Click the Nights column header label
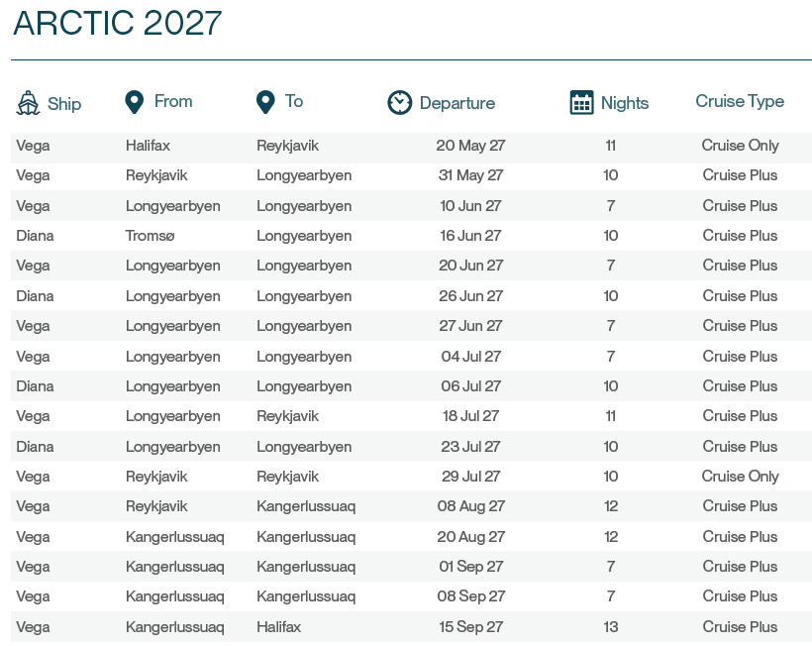This screenshot has width=812, height=646. [625, 103]
